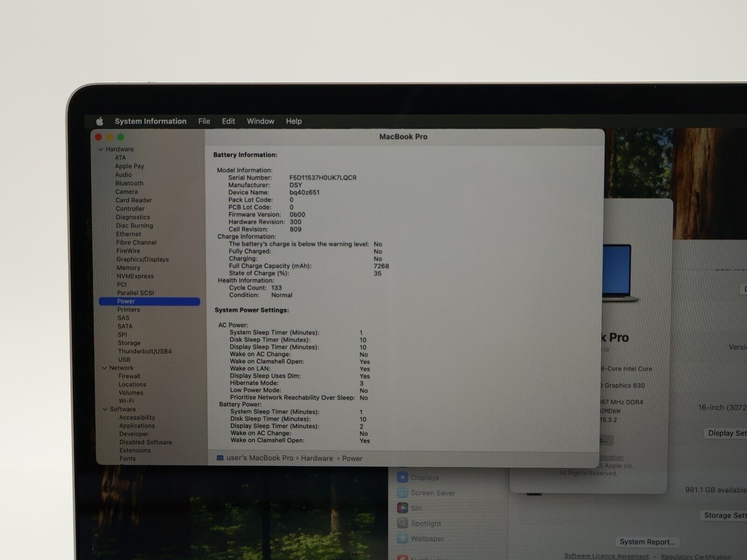The width and height of the screenshot is (747, 560).
Task: Select Ethernet in the sidebar
Action: tap(128, 234)
